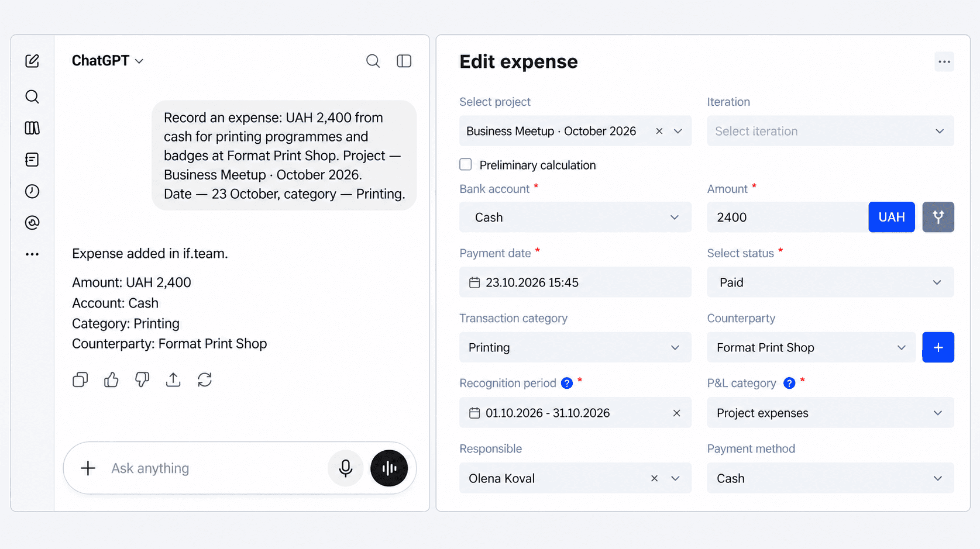This screenshot has width=980, height=549.
Task: Open the Counterparty dropdown showing Format Print Shop
Action: click(x=811, y=347)
